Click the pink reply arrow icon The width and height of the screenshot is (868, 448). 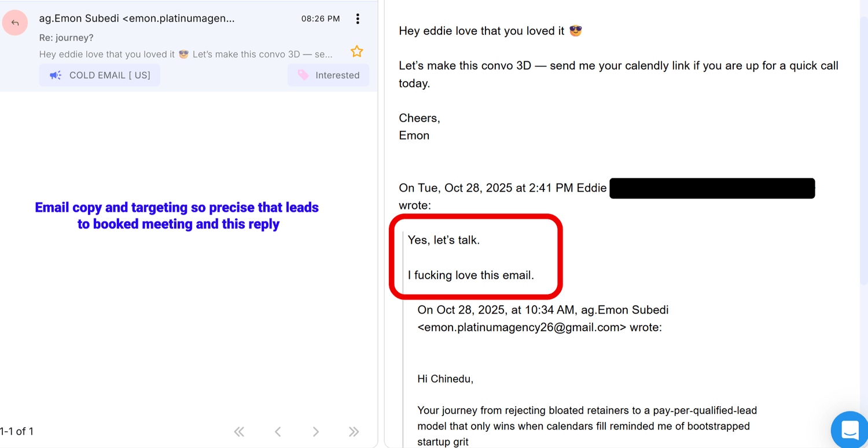(x=15, y=23)
